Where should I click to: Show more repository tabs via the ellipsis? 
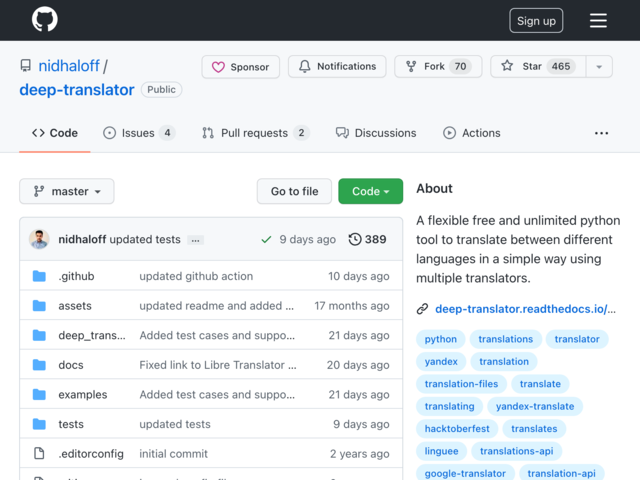pyautogui.click(x=601, y=133)
